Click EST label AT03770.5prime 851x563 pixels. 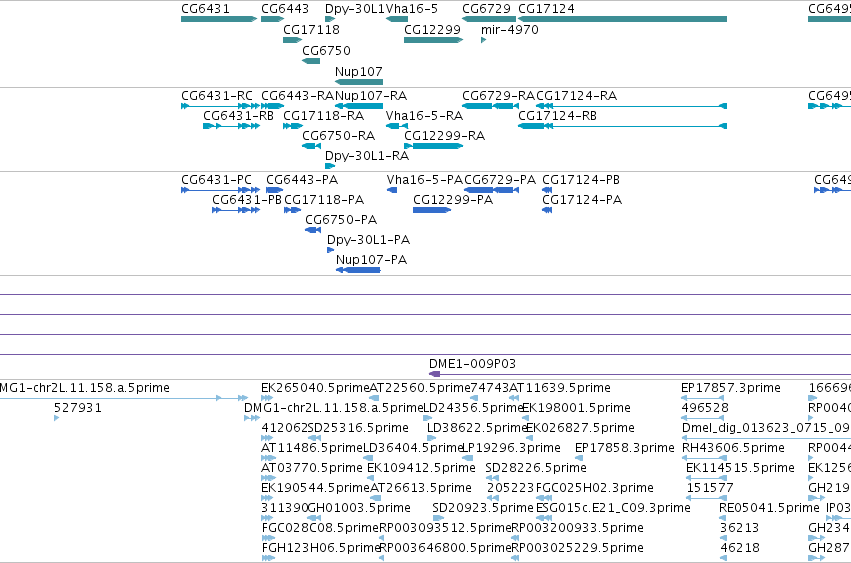312,468
